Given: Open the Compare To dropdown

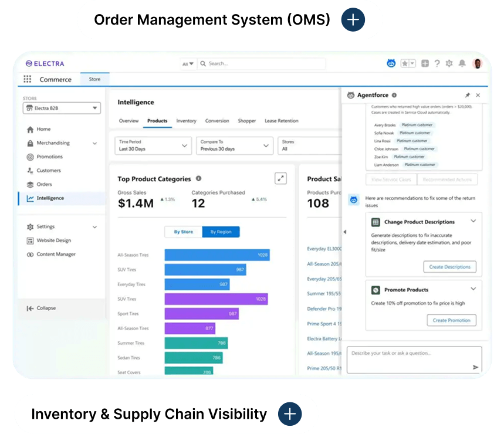Looking at the screenshot, I should [x=235, y=145].
